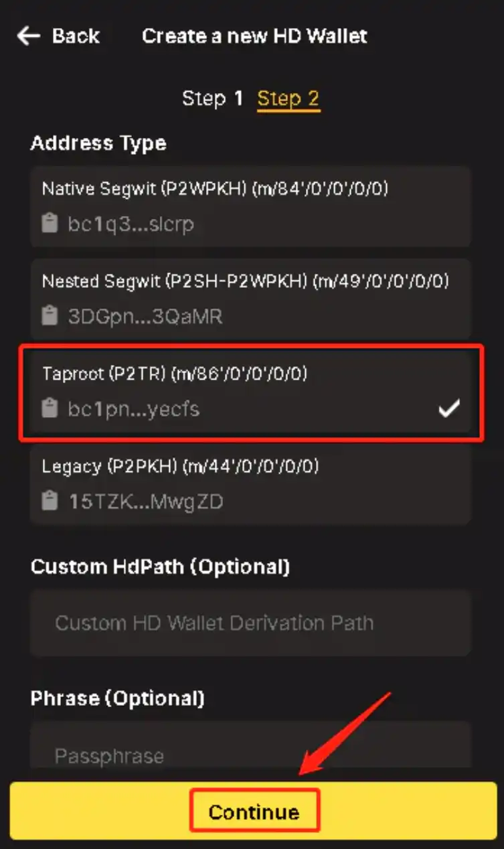Go back using the Back label
This screenshot has width=504, height=849.
[76, 36]
